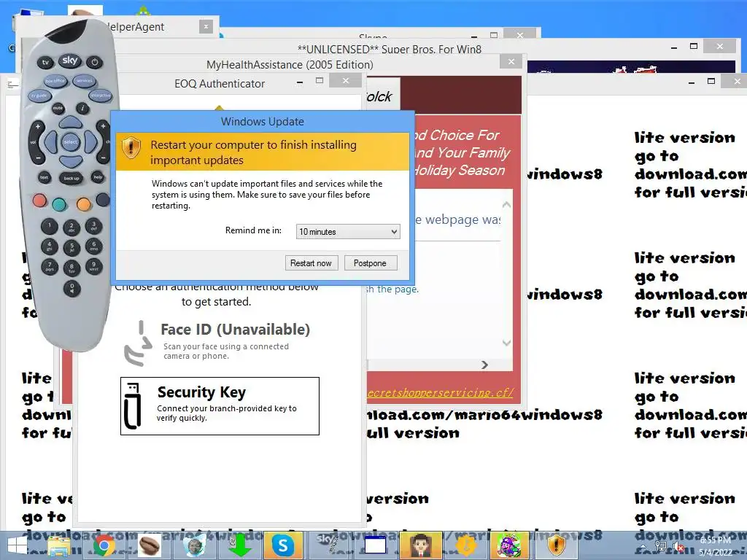Click the yellow shield taskbar icon
The height and width of the screenshot is (560, 747).
[555, 545]
